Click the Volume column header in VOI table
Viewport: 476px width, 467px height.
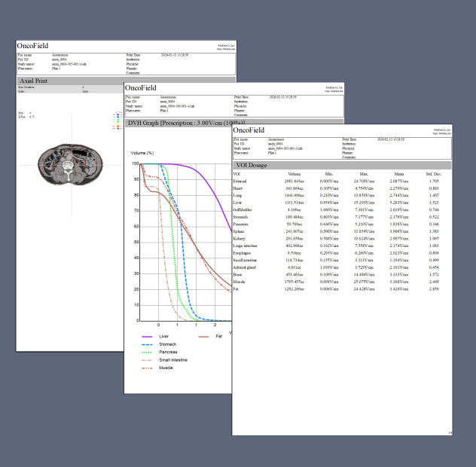[x=294, y=174]
